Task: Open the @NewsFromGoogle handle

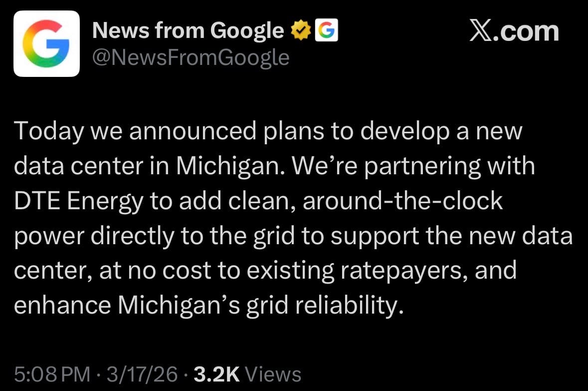Action: tap(191, 57)
